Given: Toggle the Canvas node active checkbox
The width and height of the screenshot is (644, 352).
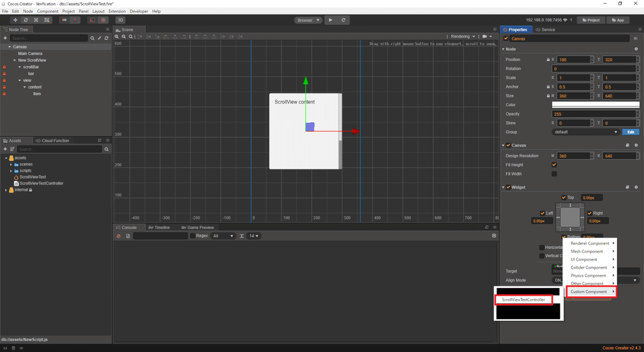Looking at the screenshot, I should [x=506, y=39].
